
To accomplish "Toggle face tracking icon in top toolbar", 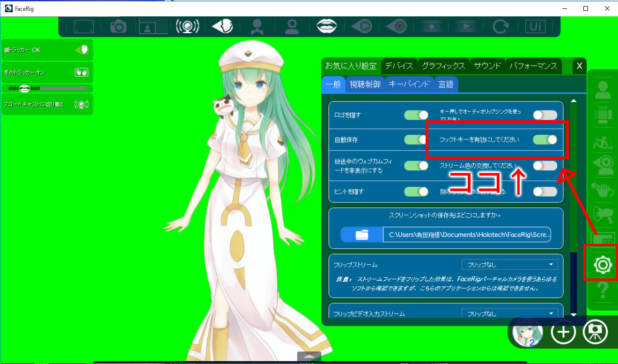I will click(x=222, y=27).
